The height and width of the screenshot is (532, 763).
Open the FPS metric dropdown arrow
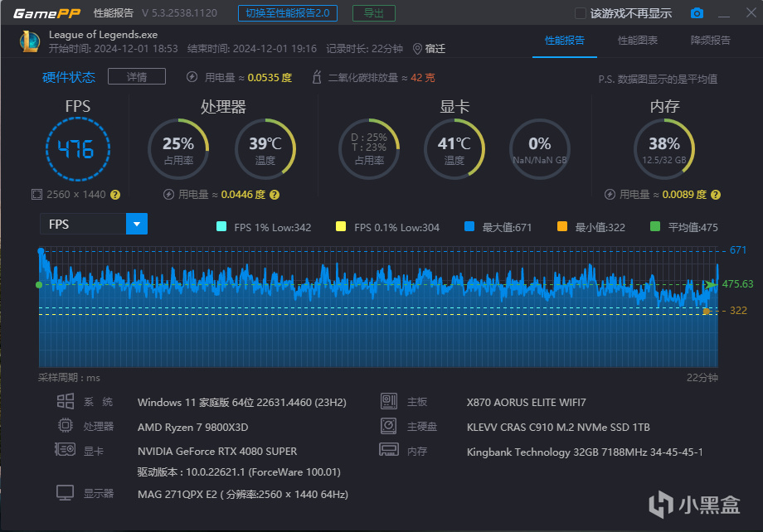tap(137, 224)
